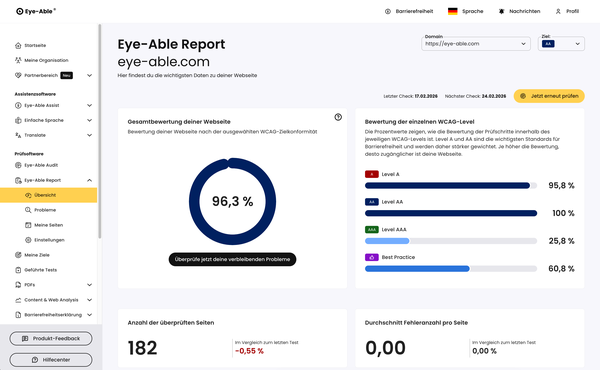Screen dimensions: 600x370
Task: Click the Eye-Able logo
Action: [36, 11]
